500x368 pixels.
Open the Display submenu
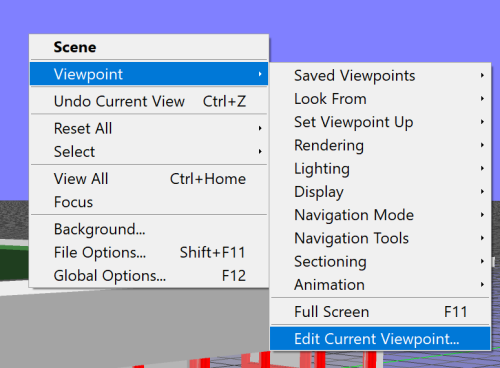click(380, 192)
